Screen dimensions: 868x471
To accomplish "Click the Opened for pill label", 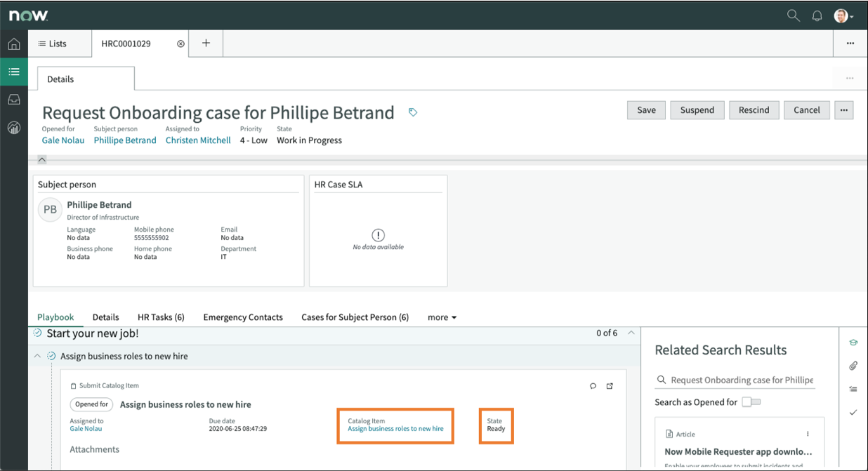I will pos(92,404).
